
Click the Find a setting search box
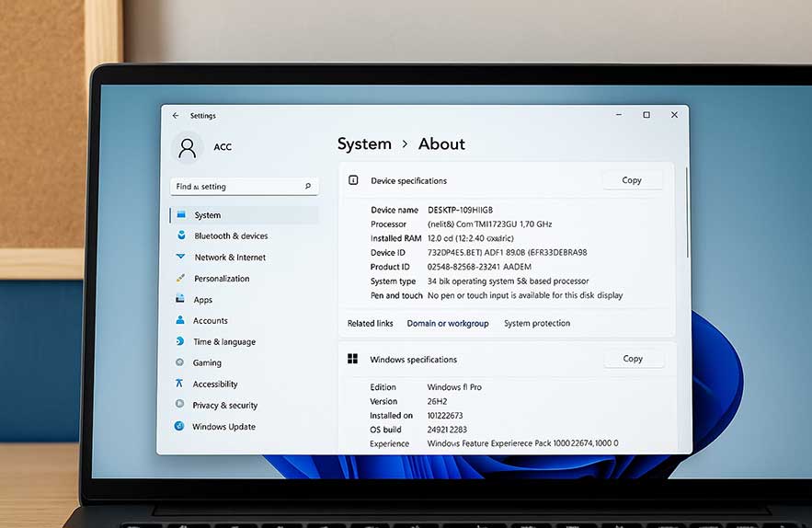pos(244,187)
